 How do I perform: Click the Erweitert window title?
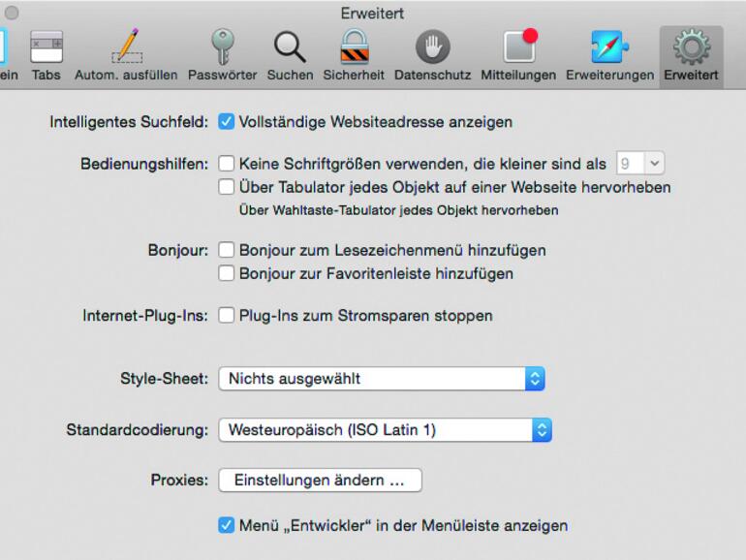pos(373,14)
